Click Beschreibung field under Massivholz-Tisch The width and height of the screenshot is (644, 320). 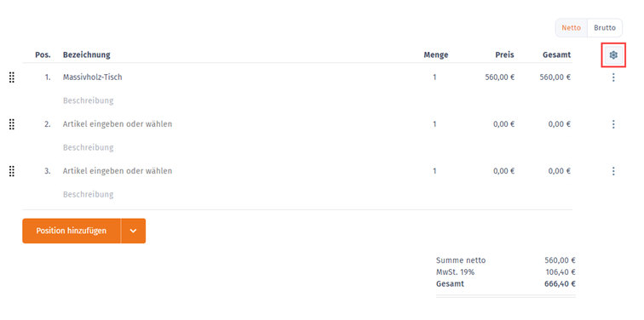click(x=89, y=100)
